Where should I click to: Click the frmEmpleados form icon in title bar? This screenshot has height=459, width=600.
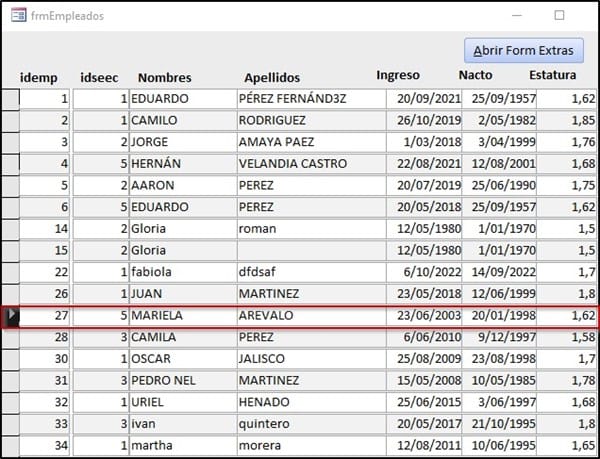17,16
